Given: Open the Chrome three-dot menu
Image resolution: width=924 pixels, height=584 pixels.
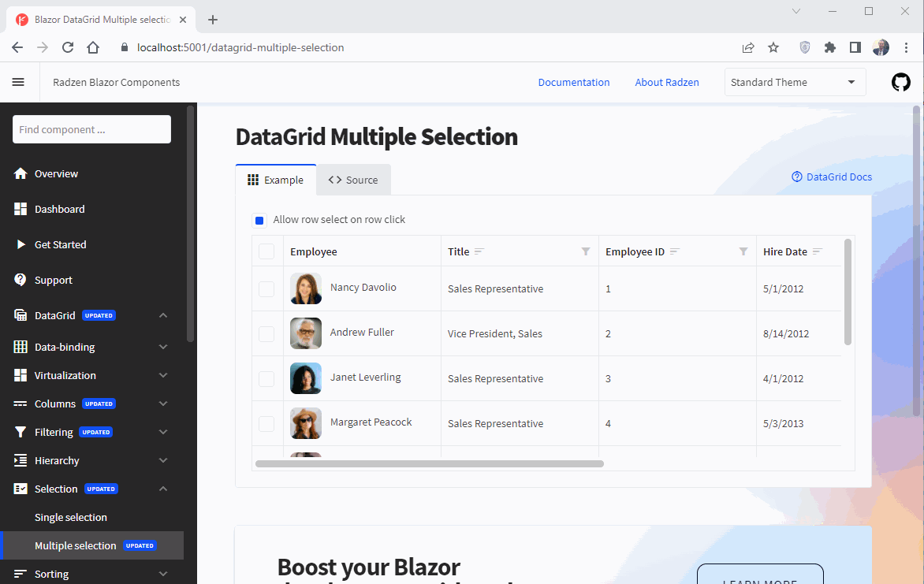Looking at the screenshot, I should (x=906, y=48).
